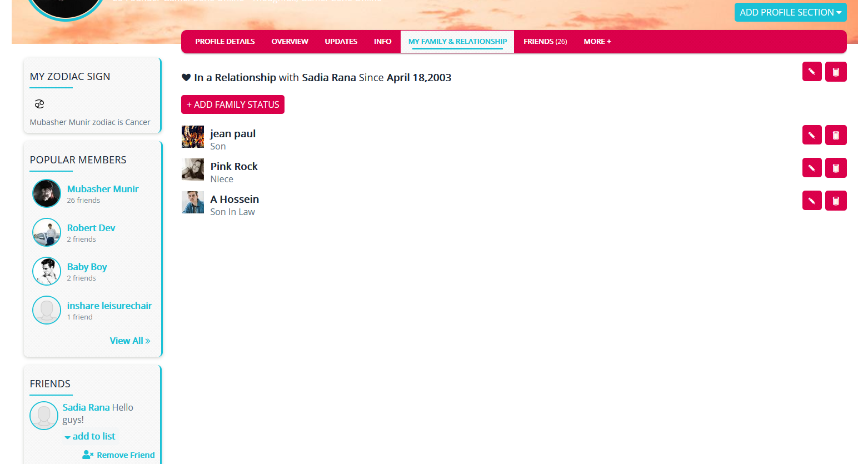Edit A Hossein son in law entry
Image resolution: width=868 pixels, height=464 pixels.
[x=811, y=201]
